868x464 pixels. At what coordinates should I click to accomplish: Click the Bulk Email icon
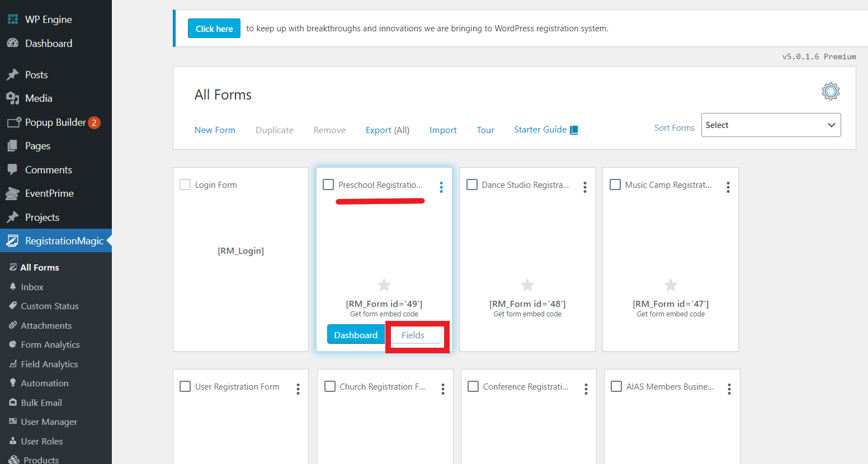(x=13, y=402)
